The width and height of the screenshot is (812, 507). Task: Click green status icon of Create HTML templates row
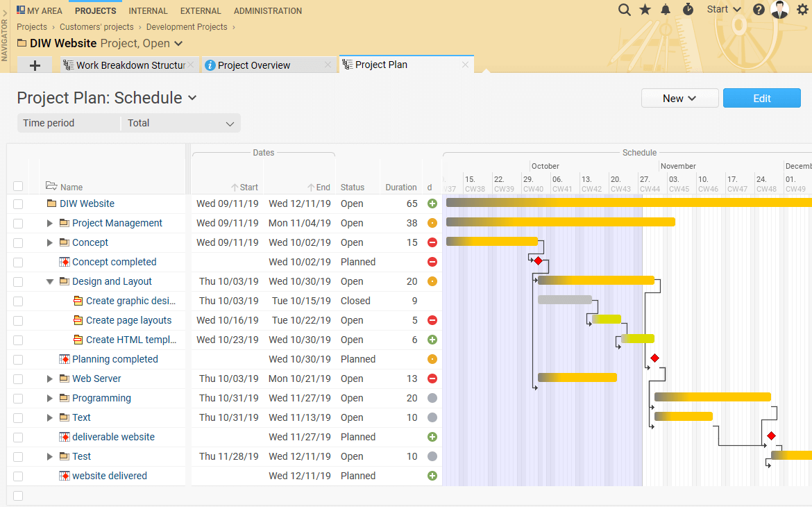tap(432, 340)
